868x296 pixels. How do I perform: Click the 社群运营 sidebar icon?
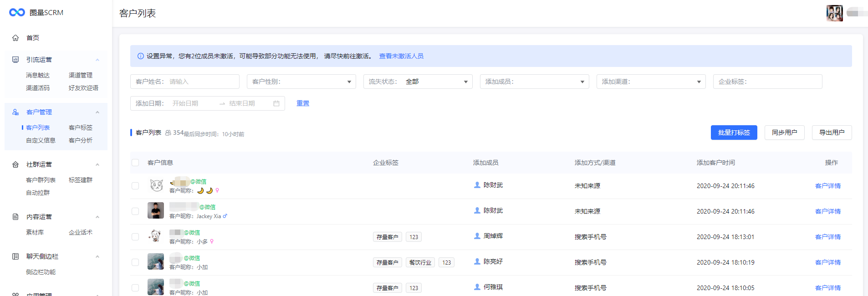[15, 164]
